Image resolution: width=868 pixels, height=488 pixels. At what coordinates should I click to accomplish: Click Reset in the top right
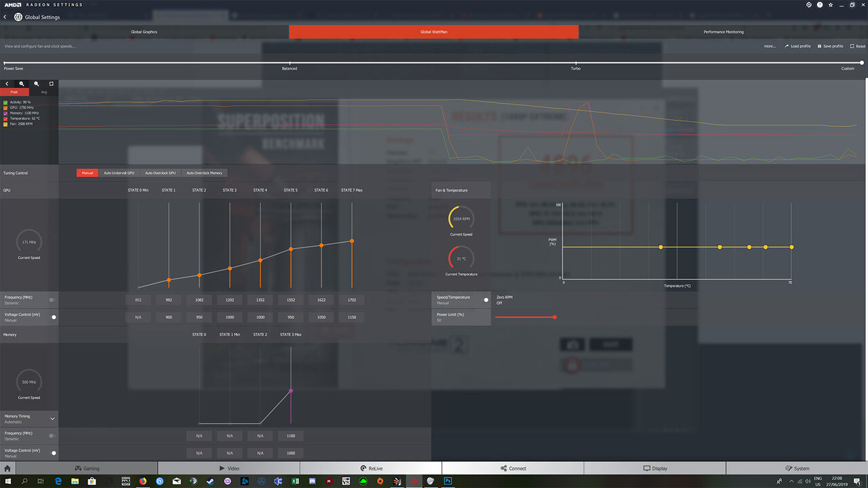click(857, 46)
